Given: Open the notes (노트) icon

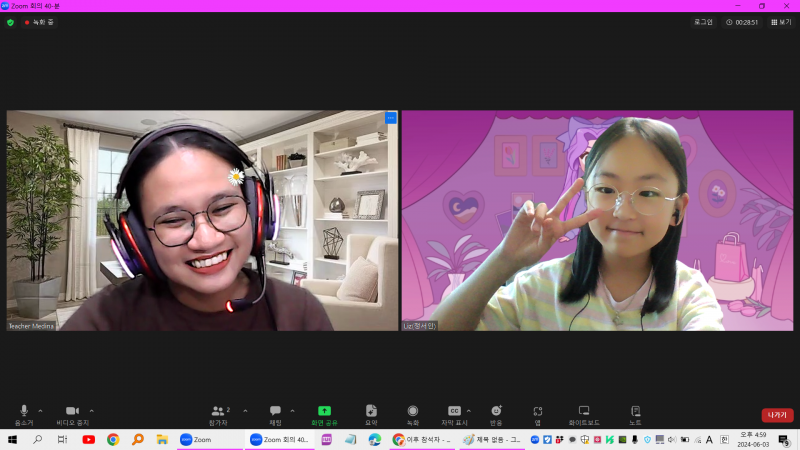Looking at the screenshot, I should [635, 411].
